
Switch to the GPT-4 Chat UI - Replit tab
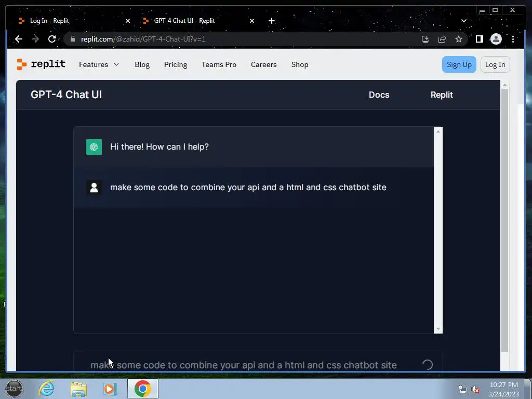[x=199, y=21]
